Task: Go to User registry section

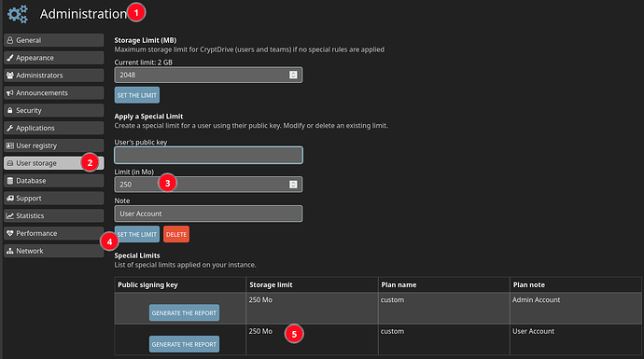Action: point(54,145)
